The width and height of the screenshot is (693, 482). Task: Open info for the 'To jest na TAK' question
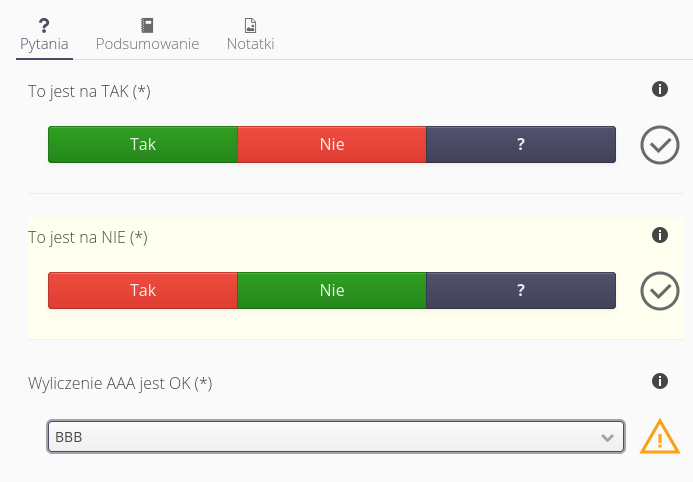659,90
